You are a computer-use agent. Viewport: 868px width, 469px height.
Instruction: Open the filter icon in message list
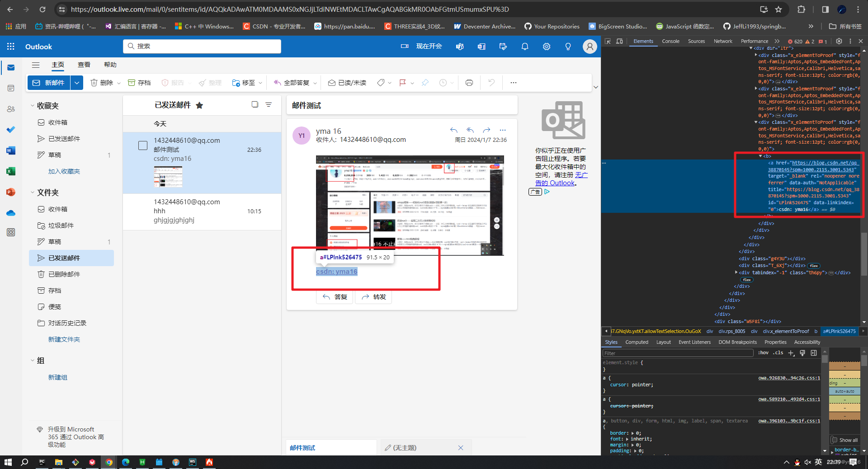click(269, 105)
